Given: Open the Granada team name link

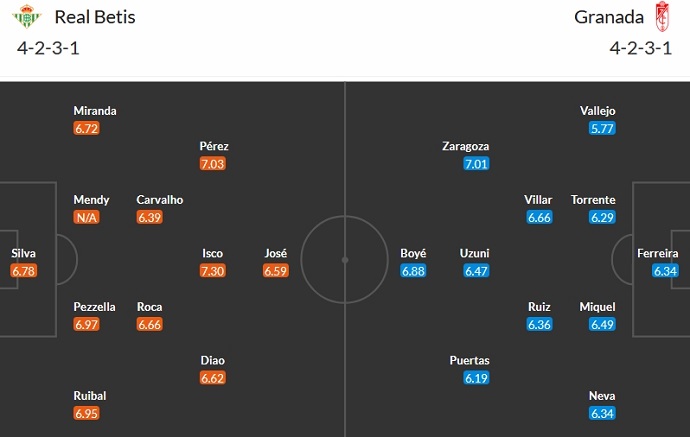Looking at the screenshot, I should point(607,17).
